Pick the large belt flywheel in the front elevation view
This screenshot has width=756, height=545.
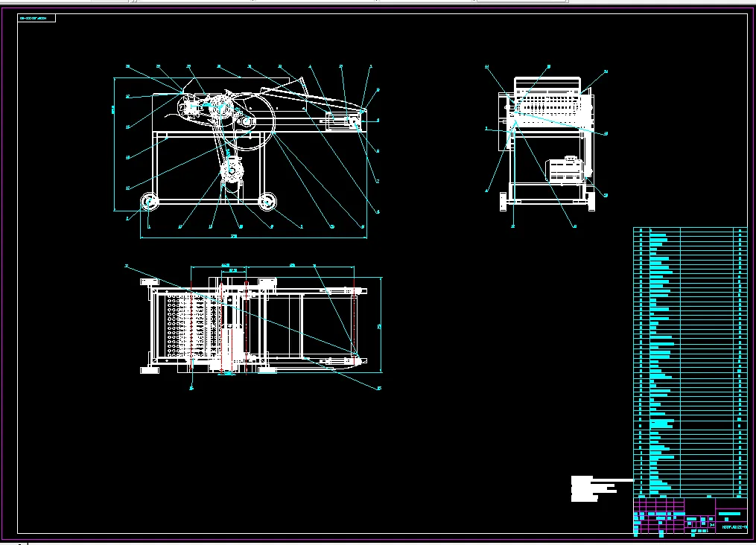tap(247, 122)
